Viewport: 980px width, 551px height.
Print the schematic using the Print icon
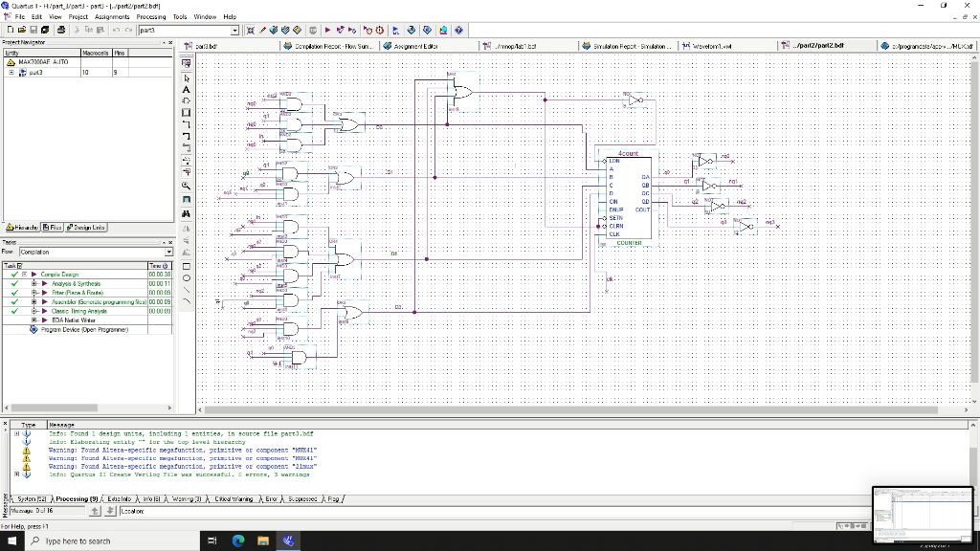60,30
